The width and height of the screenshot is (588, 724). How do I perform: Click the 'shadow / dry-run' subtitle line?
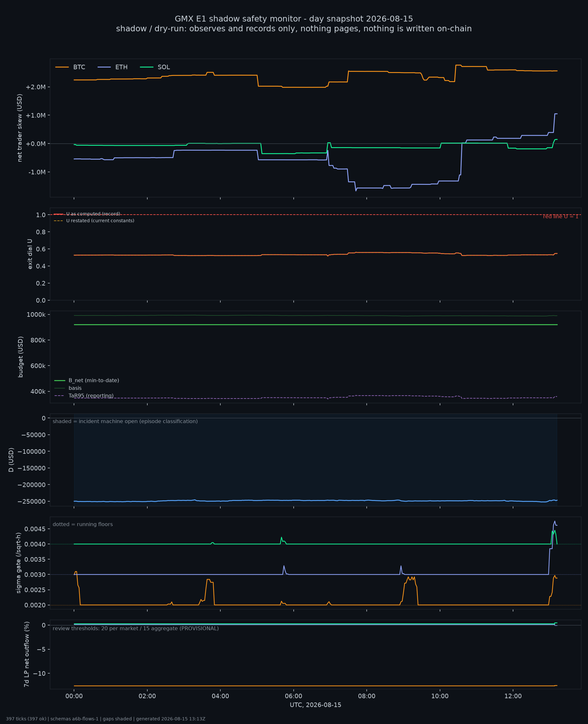tap(294, 29)
